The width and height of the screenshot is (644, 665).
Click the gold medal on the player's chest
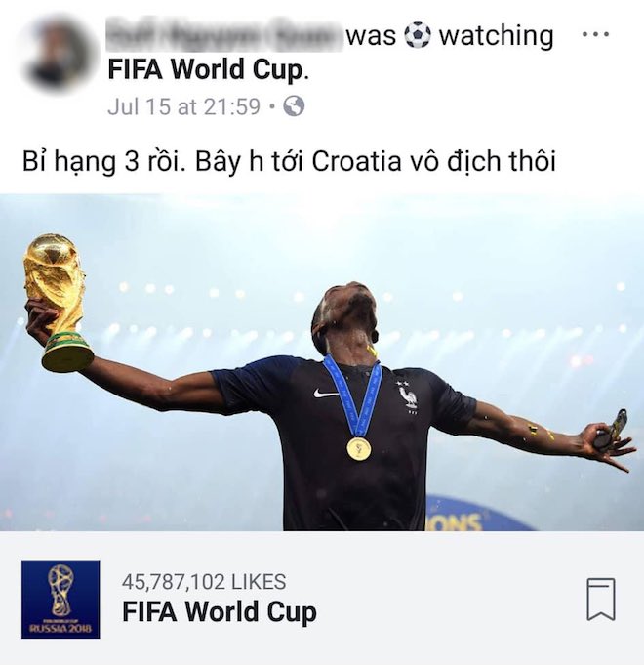[359, 448]
